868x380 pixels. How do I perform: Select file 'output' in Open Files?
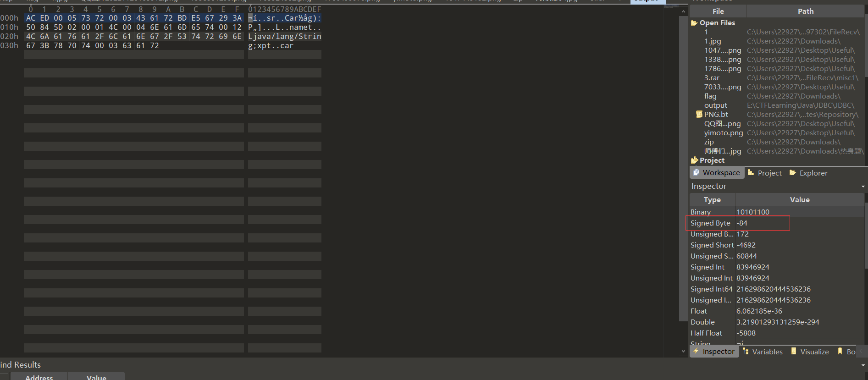click(716, 105)
